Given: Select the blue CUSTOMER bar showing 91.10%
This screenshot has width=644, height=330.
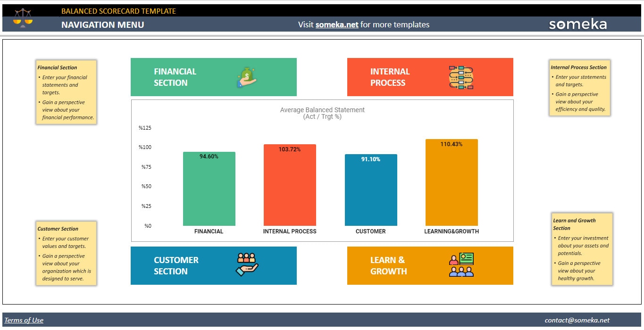Looking at the screenshot, I should [x=371, y=190].
